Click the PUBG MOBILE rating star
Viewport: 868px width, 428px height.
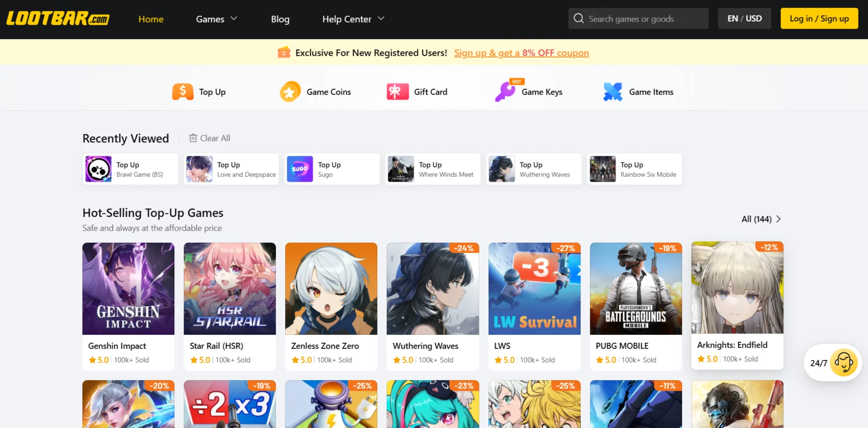600,360
